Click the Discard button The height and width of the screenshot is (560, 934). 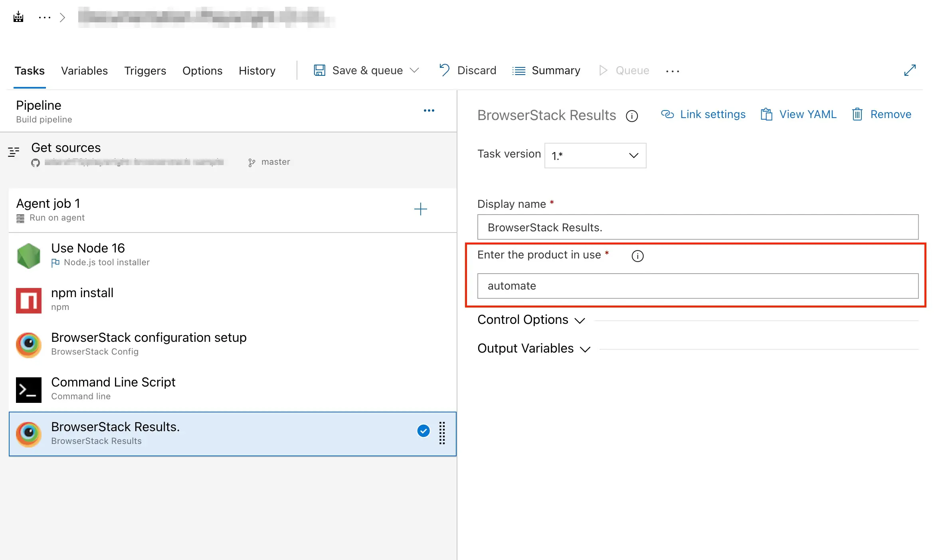tap(467, 70)
